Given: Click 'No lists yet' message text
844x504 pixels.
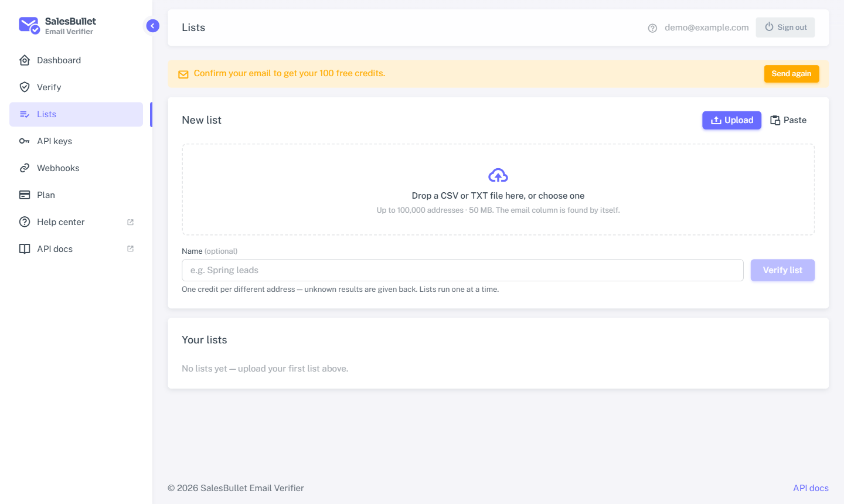Looking at the screenshot, I should (265, 369).
